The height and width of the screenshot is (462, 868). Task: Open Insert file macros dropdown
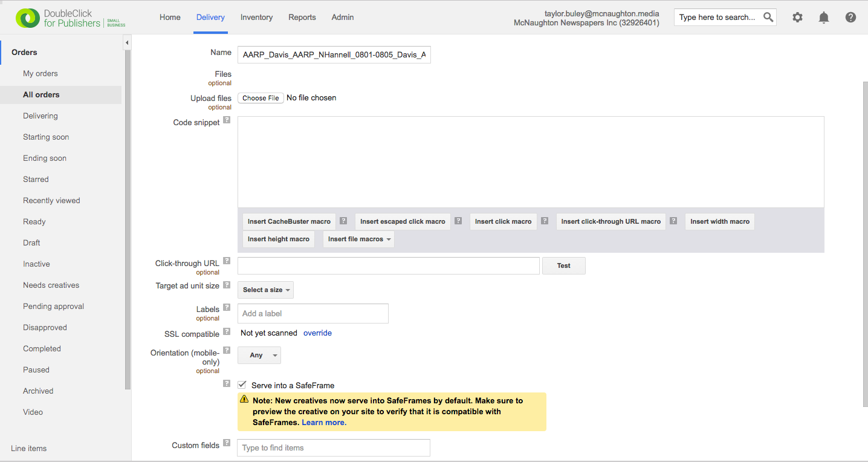[358, 239]
